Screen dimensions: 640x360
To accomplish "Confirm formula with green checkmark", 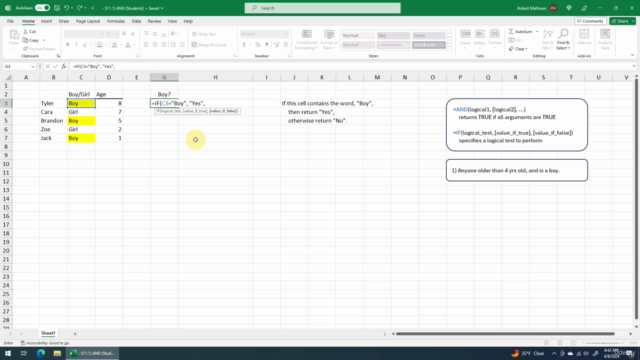I will 56,66.
